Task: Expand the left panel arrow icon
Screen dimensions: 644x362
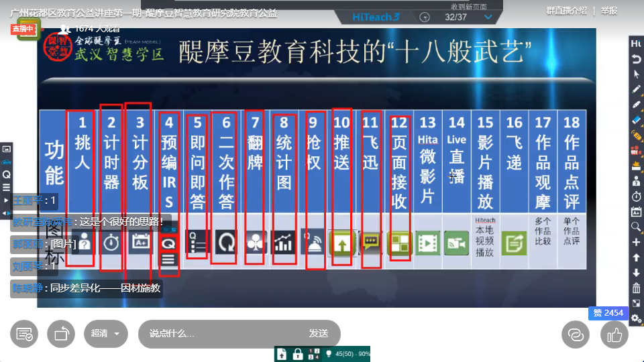Action: point(7,200)
